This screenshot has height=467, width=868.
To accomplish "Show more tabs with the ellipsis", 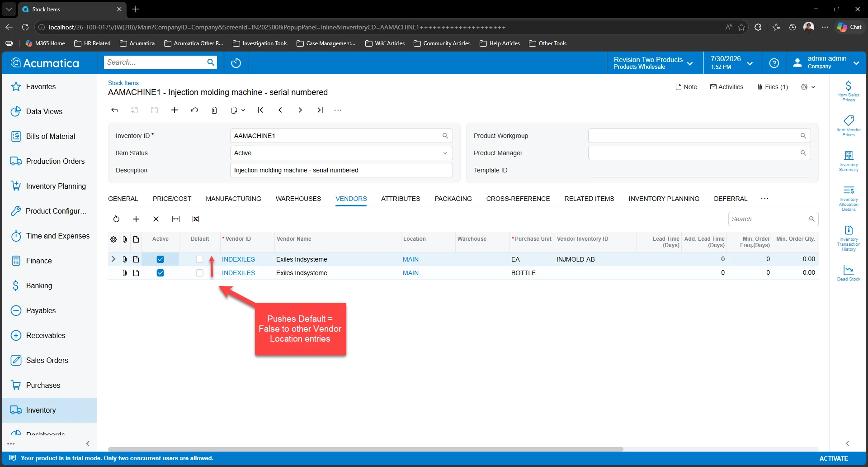I will 764,199.
